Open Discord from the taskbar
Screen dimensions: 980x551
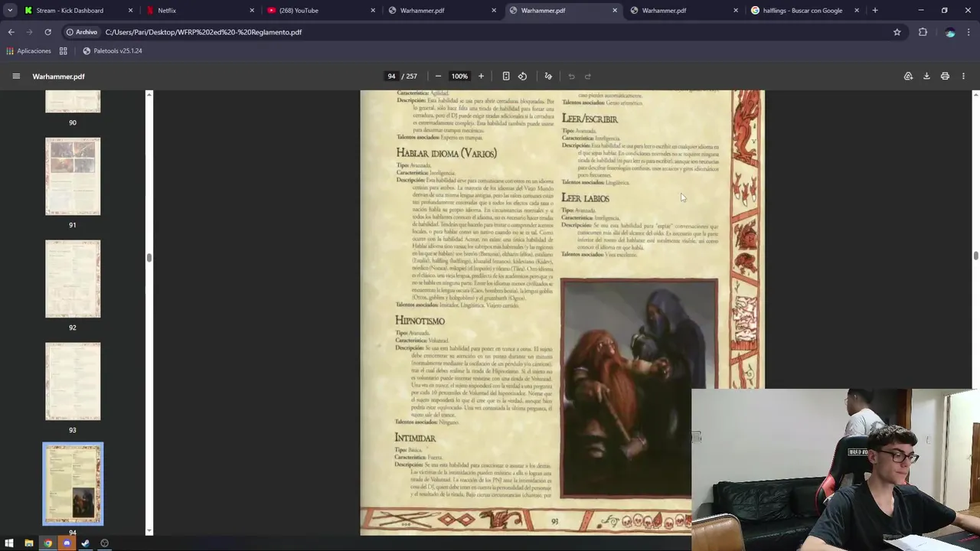[67, 543]
